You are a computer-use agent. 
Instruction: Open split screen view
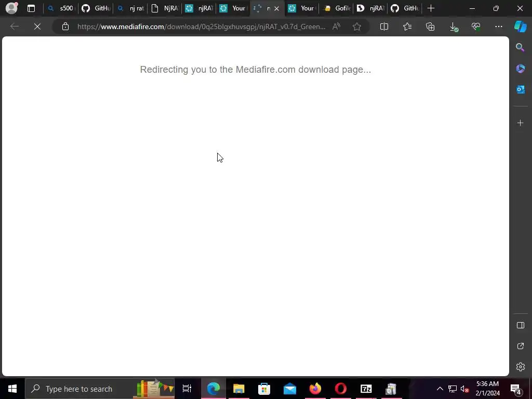pos(384,26)
